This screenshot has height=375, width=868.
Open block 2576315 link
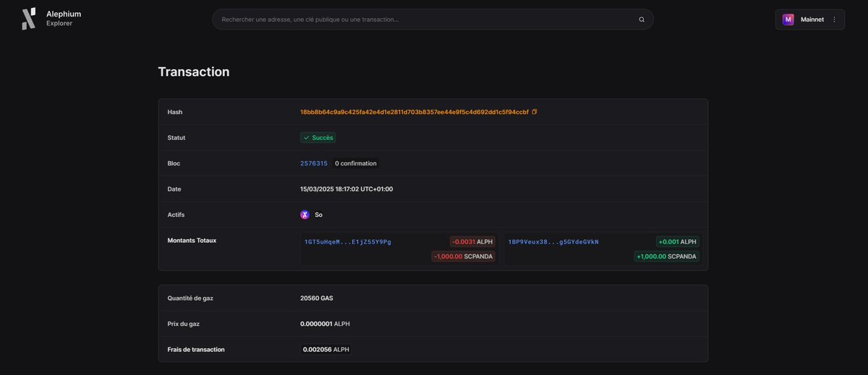[x=314, y=163]
